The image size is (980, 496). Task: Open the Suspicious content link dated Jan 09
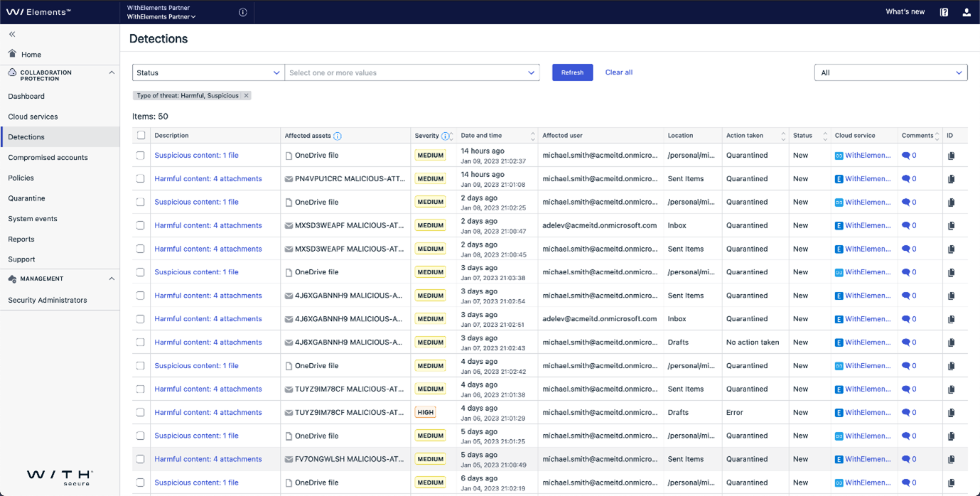point(196,156)
